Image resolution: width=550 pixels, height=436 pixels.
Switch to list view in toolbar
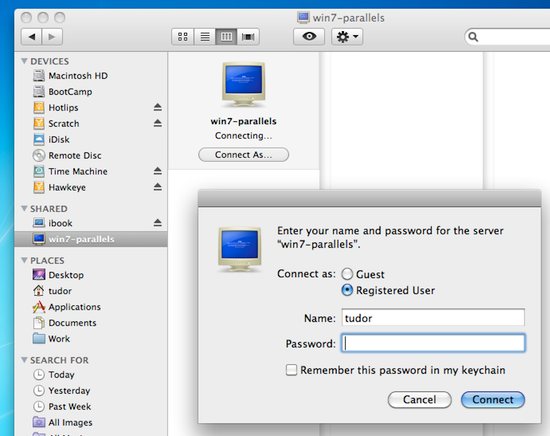tap(204, 36)
